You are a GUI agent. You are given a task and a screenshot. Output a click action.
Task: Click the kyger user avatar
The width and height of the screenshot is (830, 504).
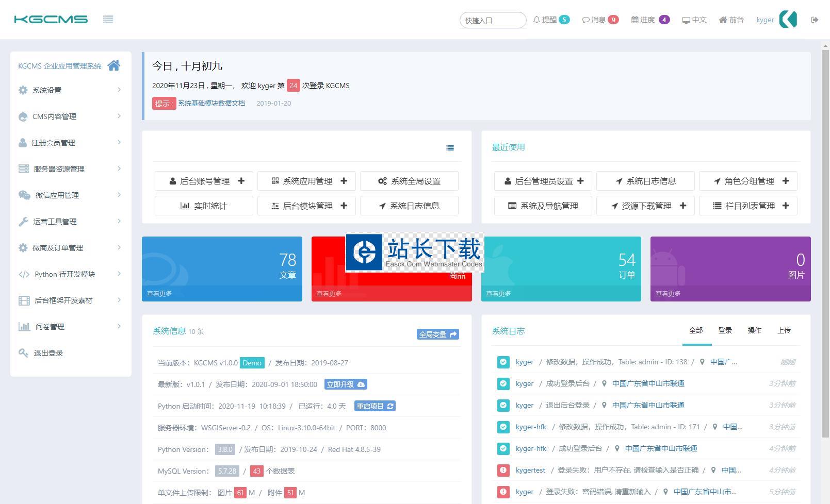click(x=788, y=20)
